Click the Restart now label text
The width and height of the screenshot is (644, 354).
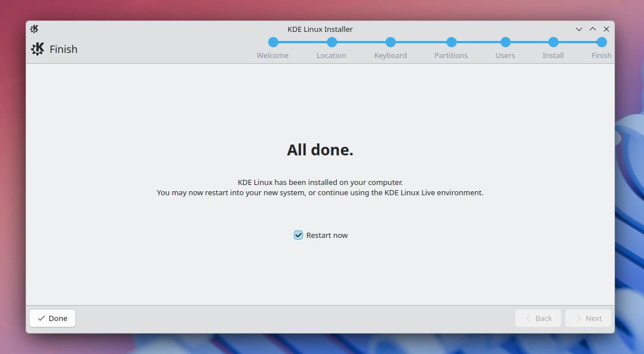(x=327, y=235)
